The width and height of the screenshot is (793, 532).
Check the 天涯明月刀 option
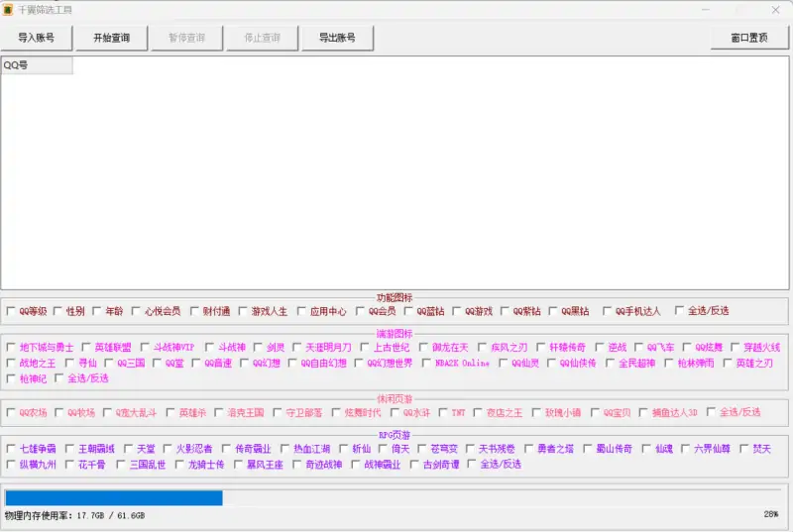pyautogui.click(x=296, y=347)
